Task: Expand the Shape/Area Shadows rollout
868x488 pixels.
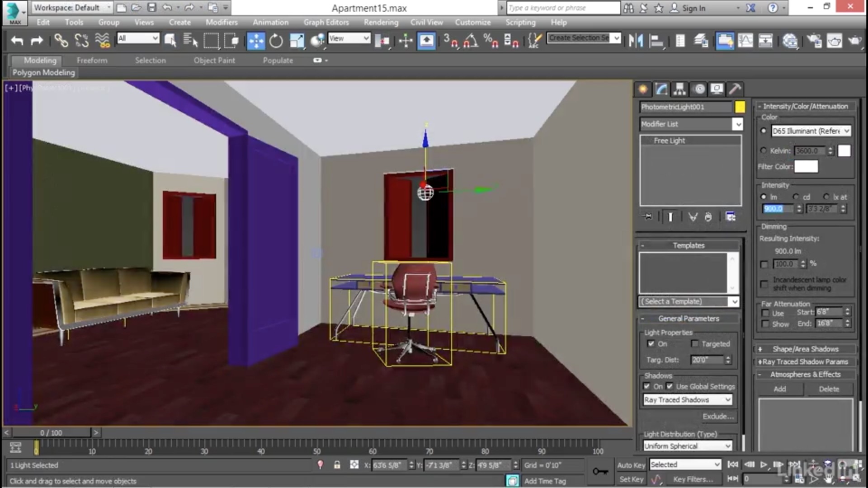Action: click(805, 349)
